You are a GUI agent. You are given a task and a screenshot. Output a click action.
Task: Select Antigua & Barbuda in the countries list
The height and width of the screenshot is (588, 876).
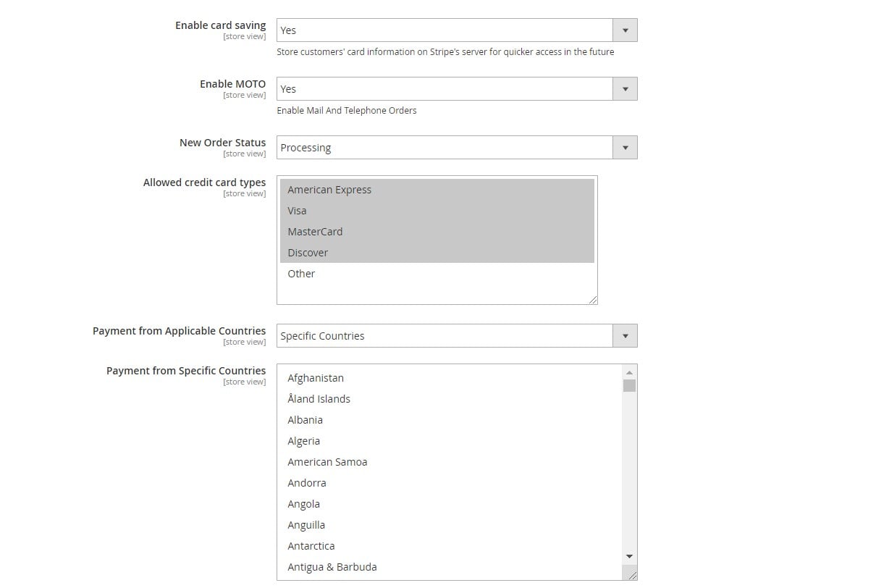(x=450, y=567)
